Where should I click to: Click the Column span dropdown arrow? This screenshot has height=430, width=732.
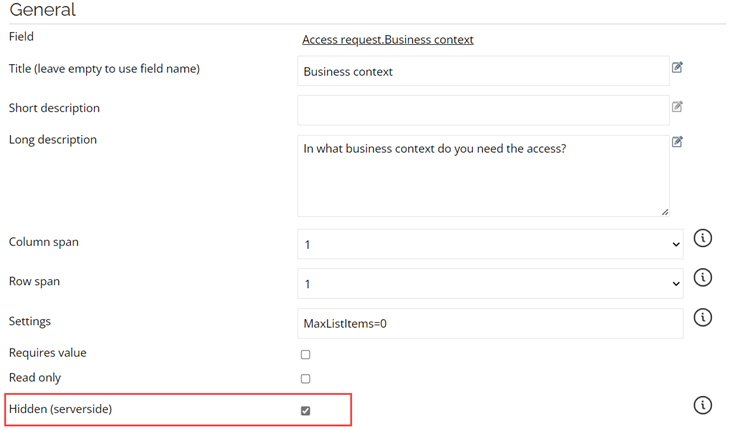coord(676,245)
